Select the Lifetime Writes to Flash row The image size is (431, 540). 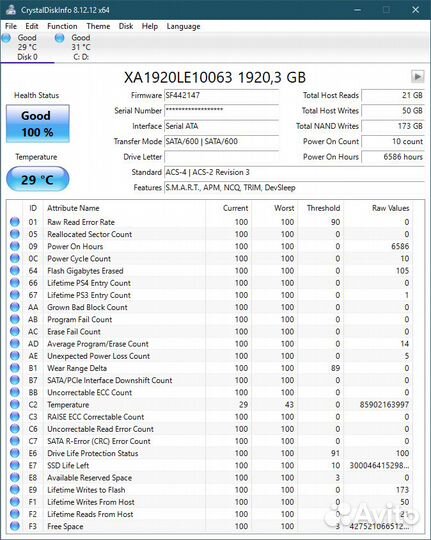tap(210, 490)
